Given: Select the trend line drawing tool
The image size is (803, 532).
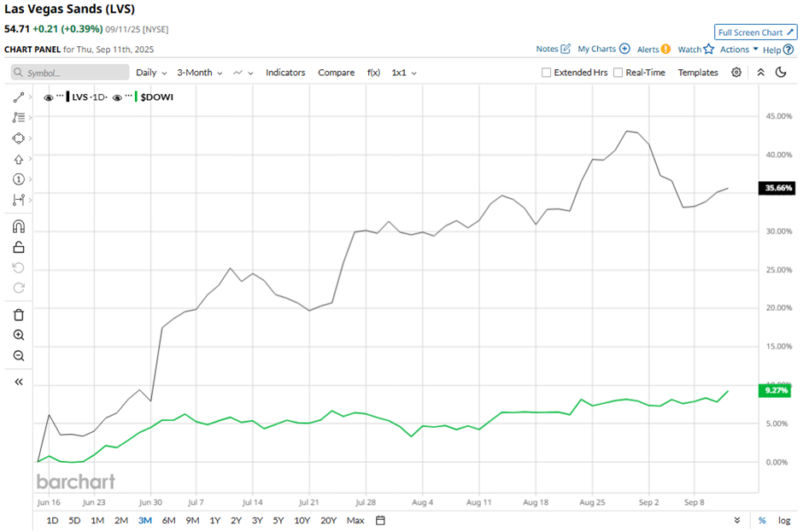Looking at the screenshot, I should coord(19,97).
